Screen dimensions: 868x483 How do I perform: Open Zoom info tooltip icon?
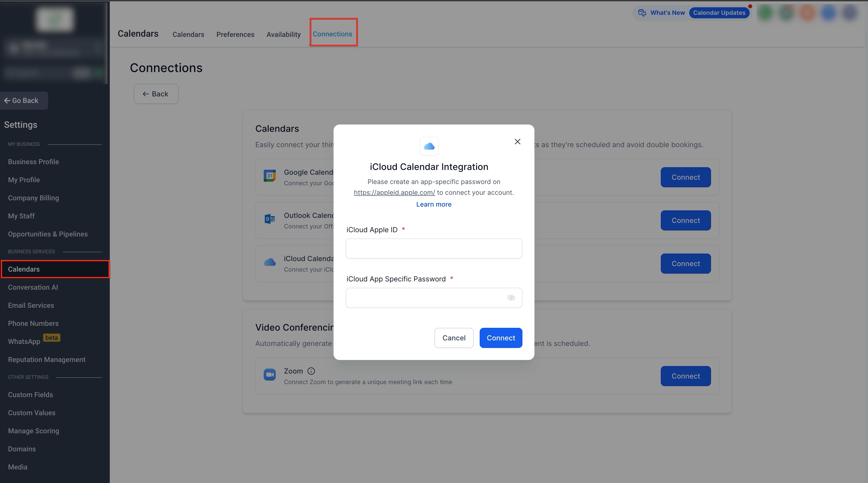tap(311, 371)
